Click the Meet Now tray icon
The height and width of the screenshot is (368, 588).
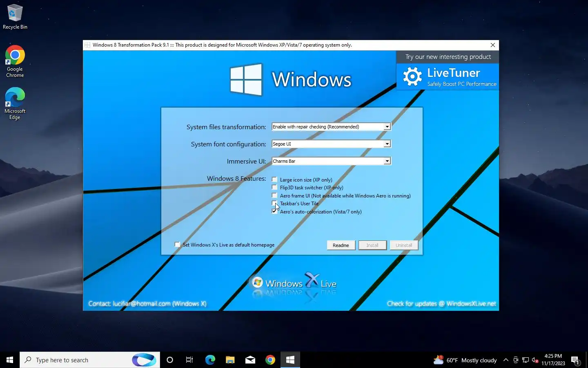pos(516,360)
